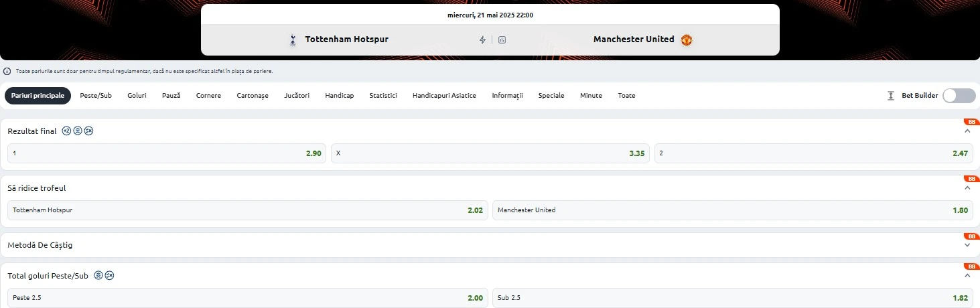Click the +2 badge icon beside Rezultat final
Screen dimensions: 980x308
click(66, 131)
